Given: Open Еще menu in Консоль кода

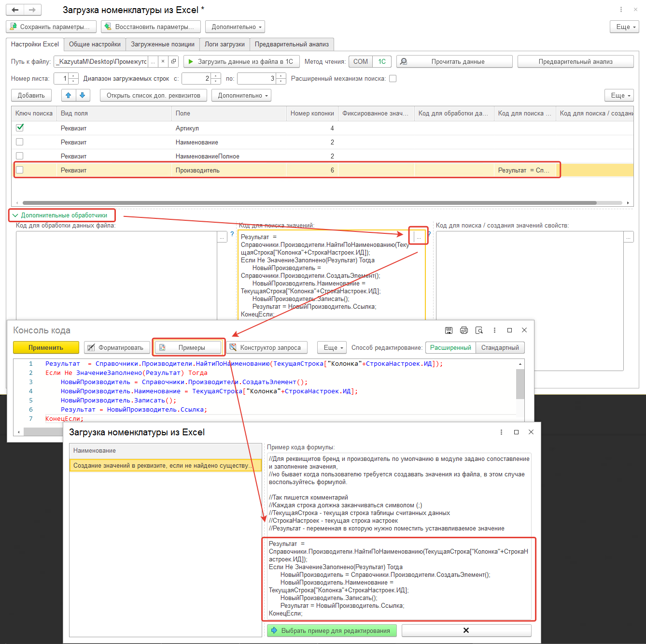Looking at the screenshot, I should pyautogui.click(x=332, y=347).
